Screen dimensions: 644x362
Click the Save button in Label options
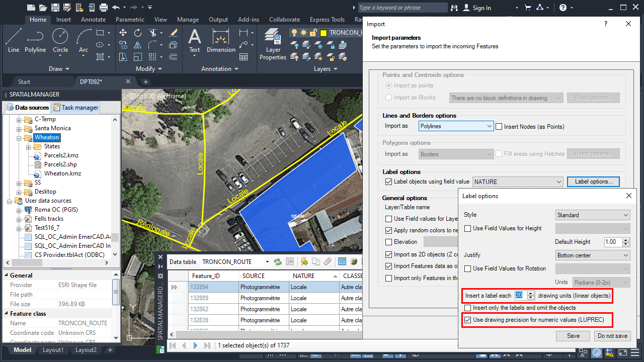pos(573,336)
